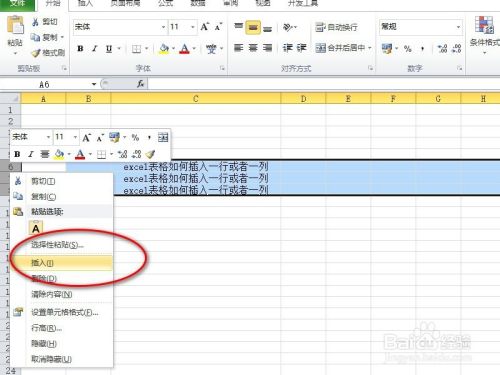Viewport: 500px width, 375px height.
Task: Decrease font size with ribbon small A
Action: 218,27
